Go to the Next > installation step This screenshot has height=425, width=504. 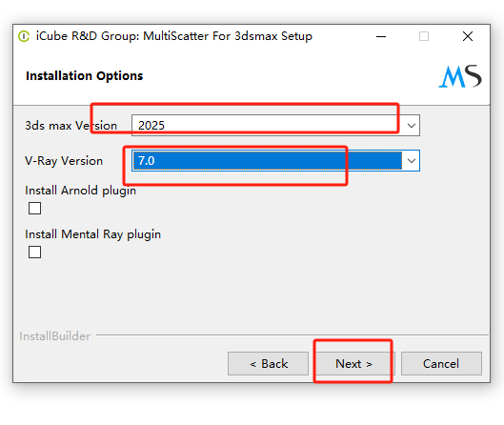[x=353, y=364]
